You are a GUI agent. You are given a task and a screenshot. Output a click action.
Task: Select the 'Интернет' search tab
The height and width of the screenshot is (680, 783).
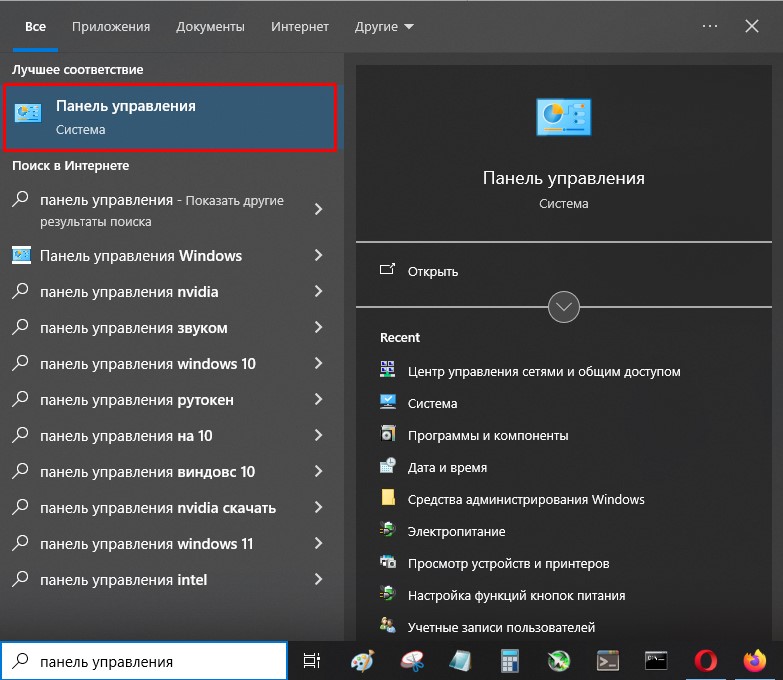click(x=301, y=27)
